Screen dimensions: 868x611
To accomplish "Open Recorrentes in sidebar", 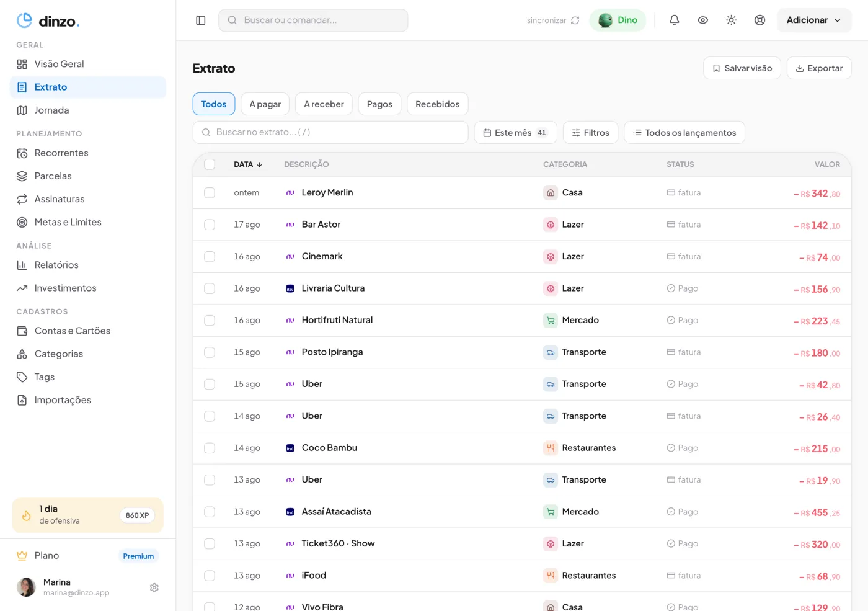I will (88, 153).
